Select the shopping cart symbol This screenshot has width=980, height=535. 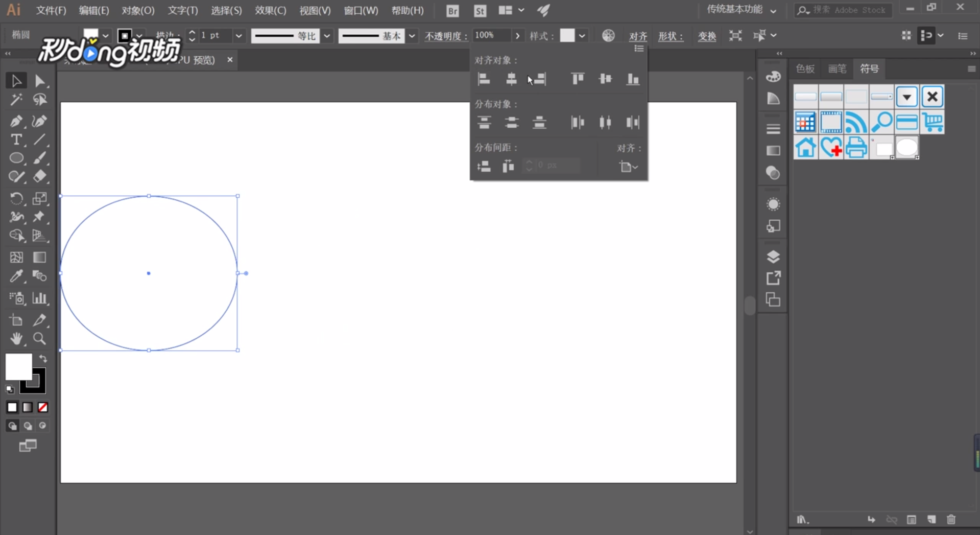point(933,122)
